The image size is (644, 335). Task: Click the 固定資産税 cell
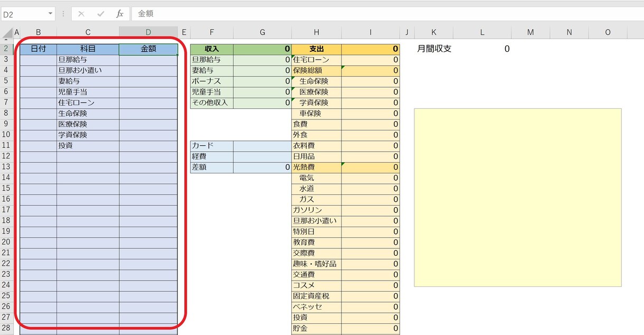coord(316,296)
